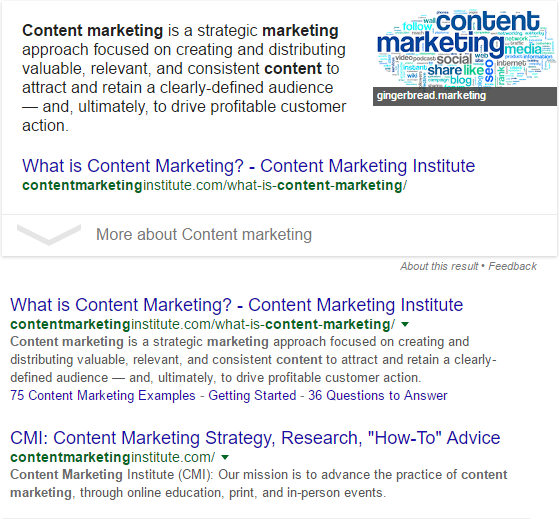The image size is (559, 521).
Task: Click featured snippet contentmarketinginstitute.com URL
Action: click(x=214, y=185)
